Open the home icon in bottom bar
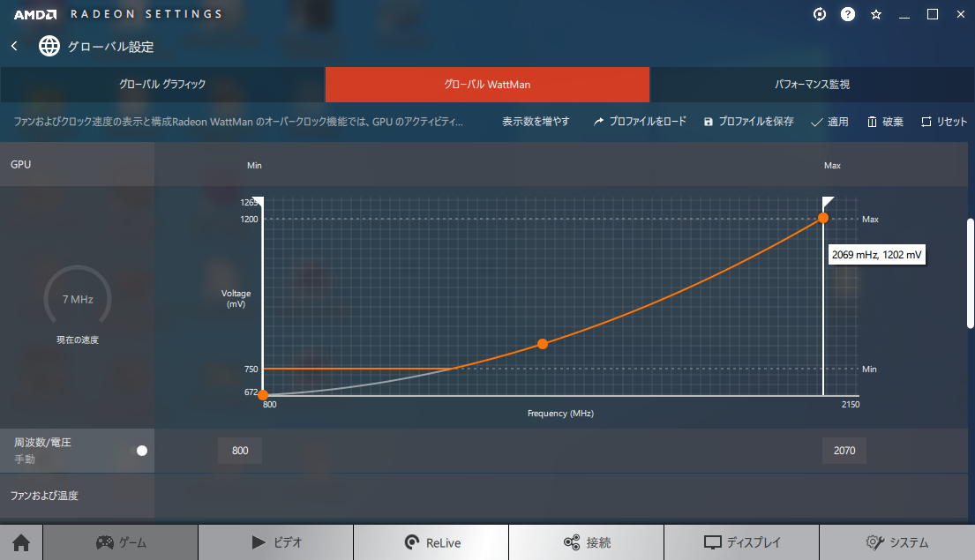Screen dimensions: 975x560 pyautogui.click(x=21, y=542)
